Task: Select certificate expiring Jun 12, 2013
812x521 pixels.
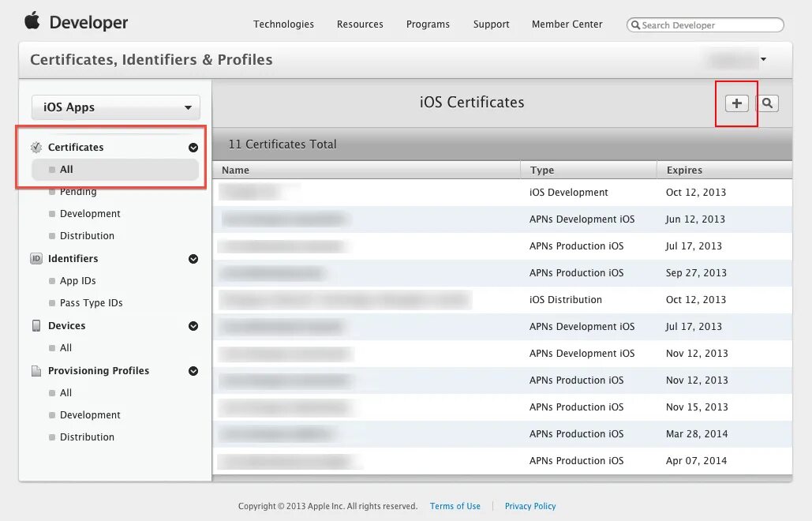Action: point(503,219)
